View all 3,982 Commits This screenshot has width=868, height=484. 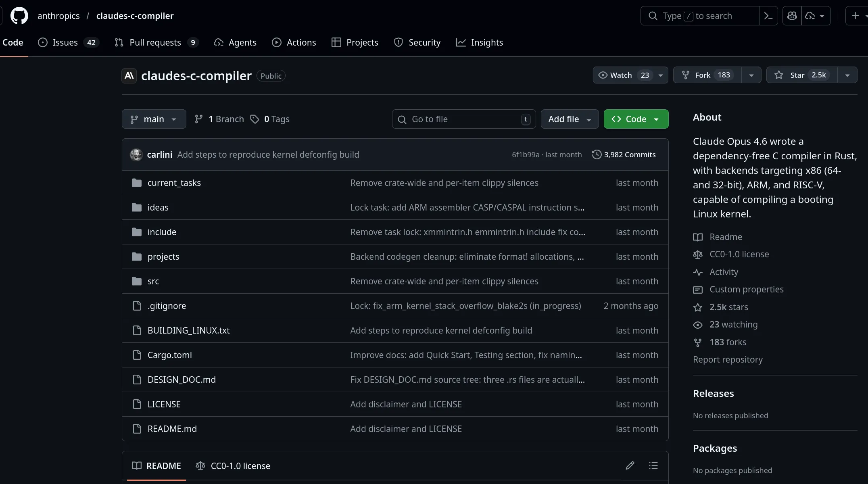(624, 154)
